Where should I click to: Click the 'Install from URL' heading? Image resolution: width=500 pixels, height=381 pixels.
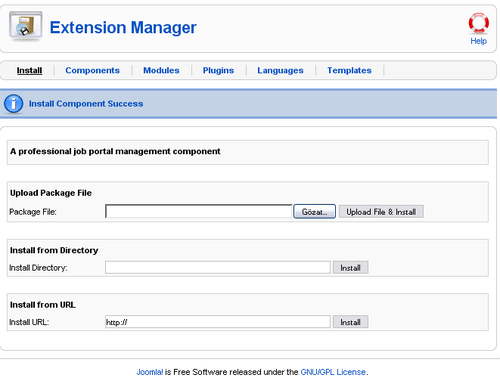point(43,305)
